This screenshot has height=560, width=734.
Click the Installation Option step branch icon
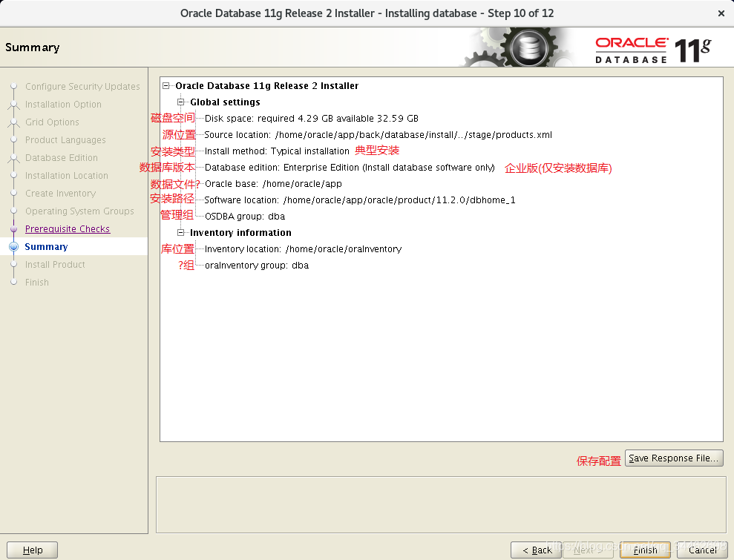click(14, 105)
